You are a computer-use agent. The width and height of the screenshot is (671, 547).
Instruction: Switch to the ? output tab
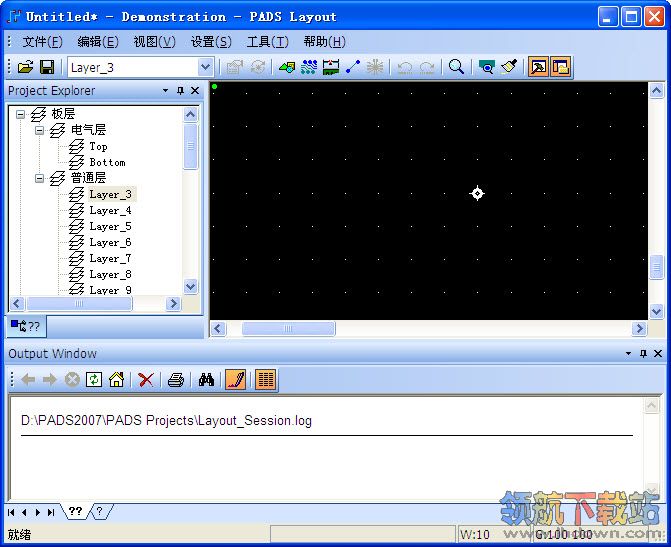tap(100, 511)
